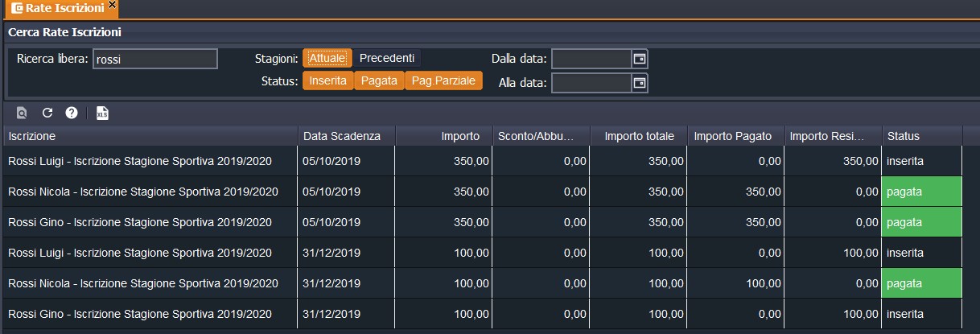Toggle the Attuale season filter
The image size is (980, 334).
point(327,58)
